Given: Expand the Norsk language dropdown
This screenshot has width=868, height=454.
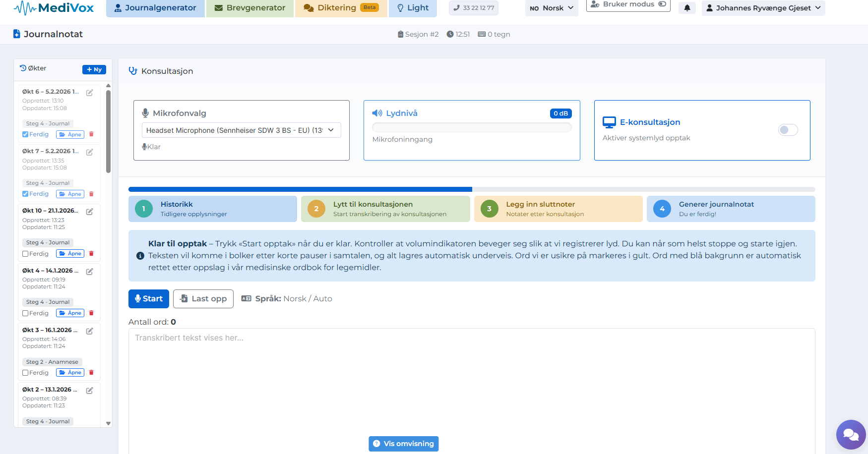Looking at the screenshot, I should click(x=552, y=8).
